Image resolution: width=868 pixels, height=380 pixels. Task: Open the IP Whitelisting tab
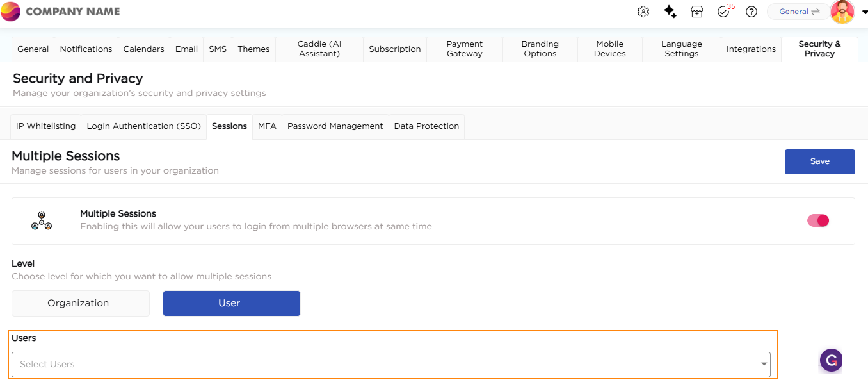[x=46, y=126]
